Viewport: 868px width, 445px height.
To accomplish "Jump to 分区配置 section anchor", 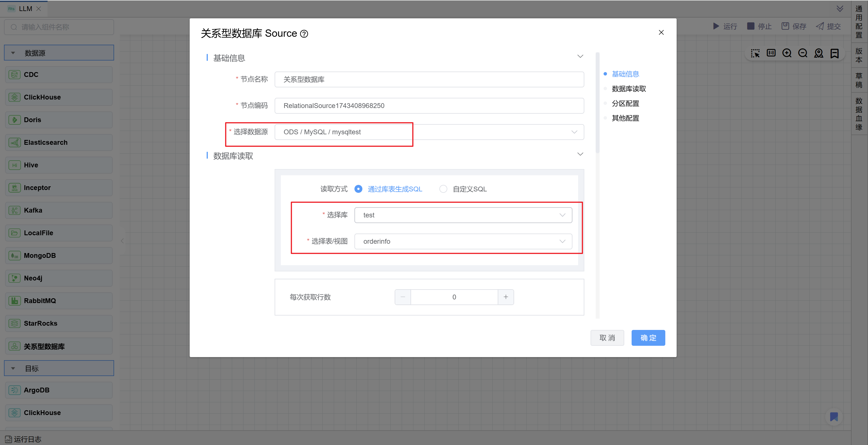I will pos(625,103).
